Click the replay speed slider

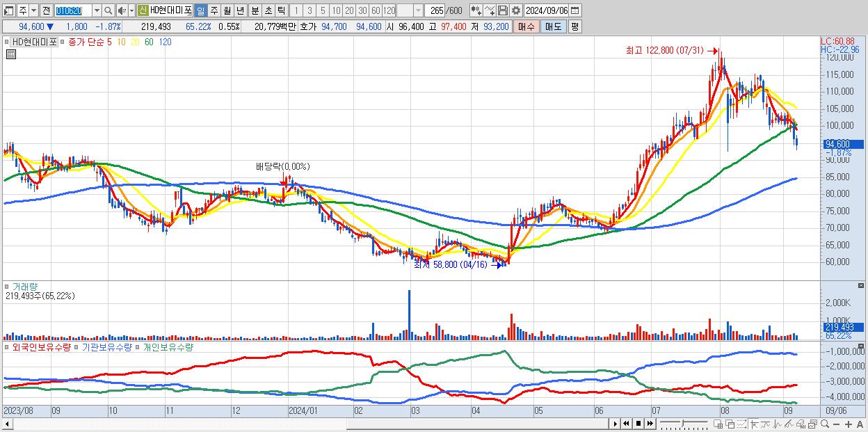tap(683, 424)
